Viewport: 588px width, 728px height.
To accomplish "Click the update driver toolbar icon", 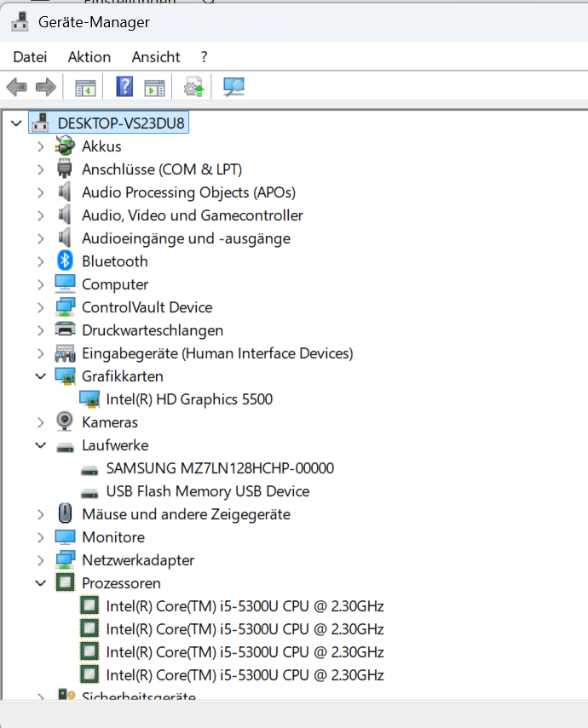I will click(193, 87).
